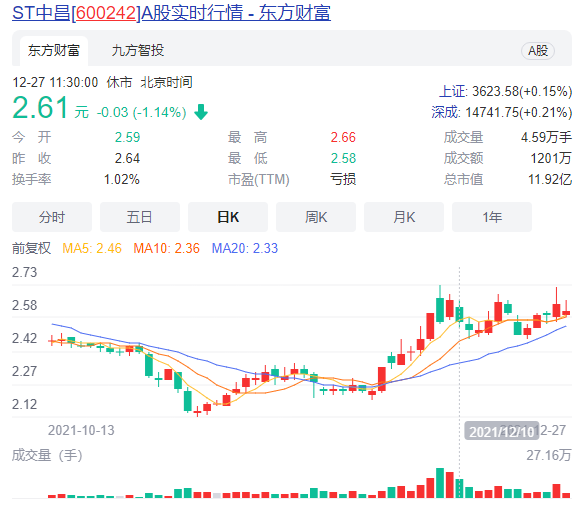Switch chart to 五日 view
The height and width of the screenshot is (507, 577).
pyautogui.click(x=140, y=217)
